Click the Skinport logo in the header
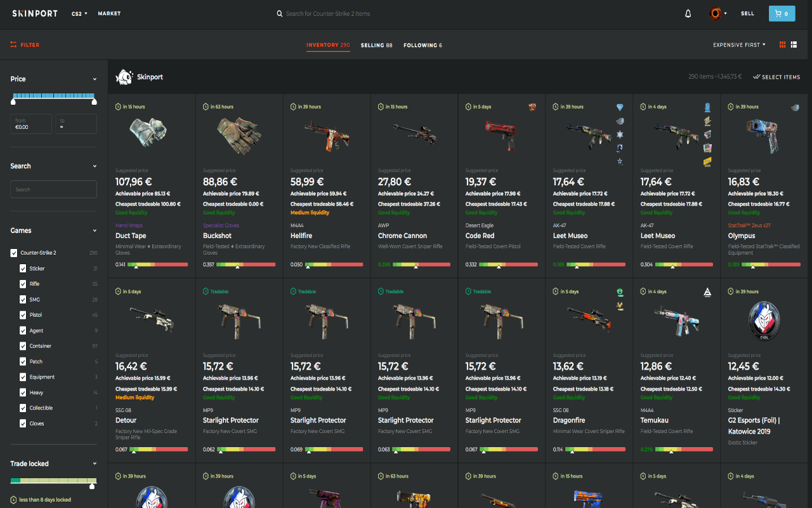Image resolution: width=812 pixels, height=508 pixels. tap(35, 13)
